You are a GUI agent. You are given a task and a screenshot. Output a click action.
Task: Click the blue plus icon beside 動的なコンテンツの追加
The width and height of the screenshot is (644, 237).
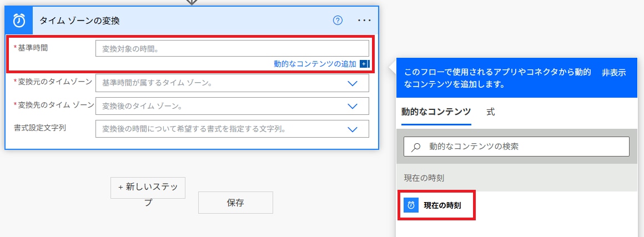[x=364, y=64]
